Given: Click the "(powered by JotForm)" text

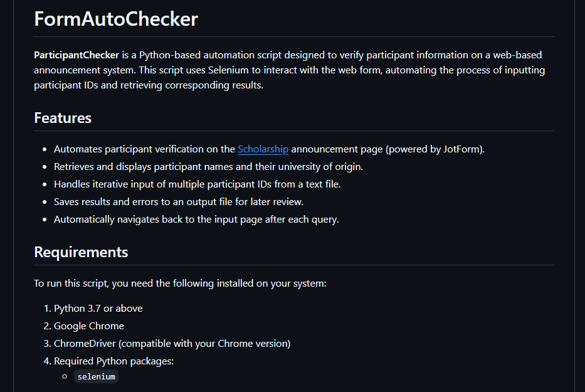Looking at the screenshot, I should coord(435,149).
